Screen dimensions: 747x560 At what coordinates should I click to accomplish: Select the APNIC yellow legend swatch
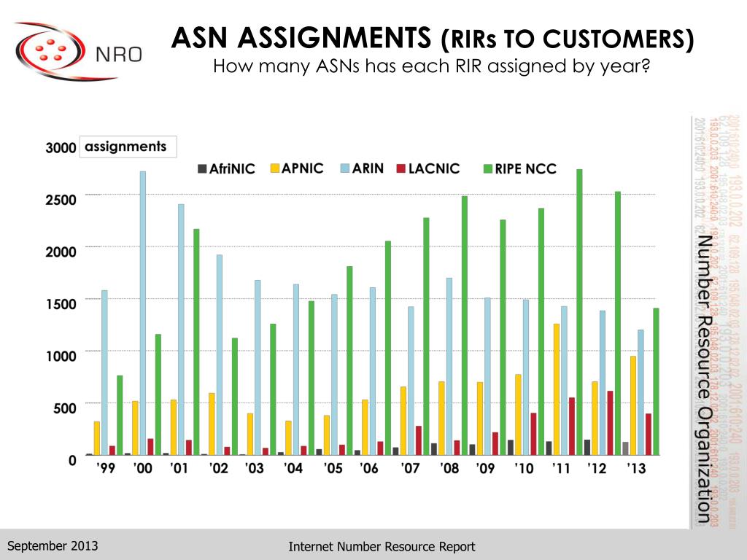(x=275, y=168)
